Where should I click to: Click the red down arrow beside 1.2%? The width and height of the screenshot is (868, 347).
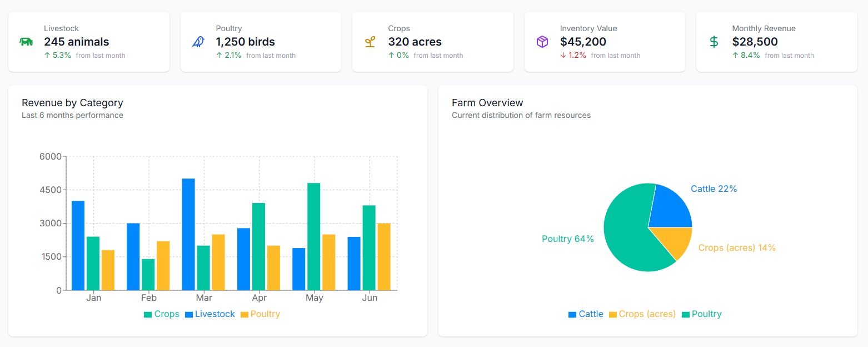(563, 56)
